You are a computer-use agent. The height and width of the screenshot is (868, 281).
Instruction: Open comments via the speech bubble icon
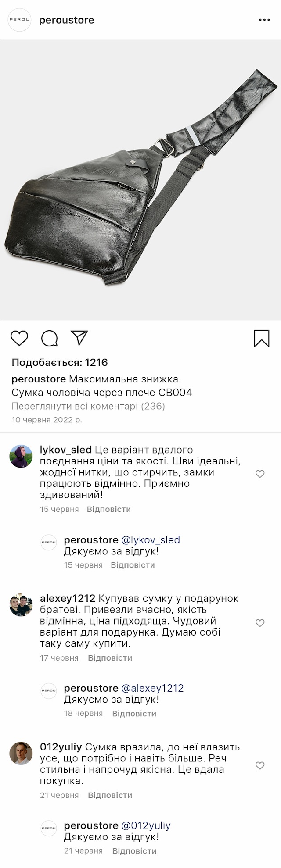tap(50, 338)
